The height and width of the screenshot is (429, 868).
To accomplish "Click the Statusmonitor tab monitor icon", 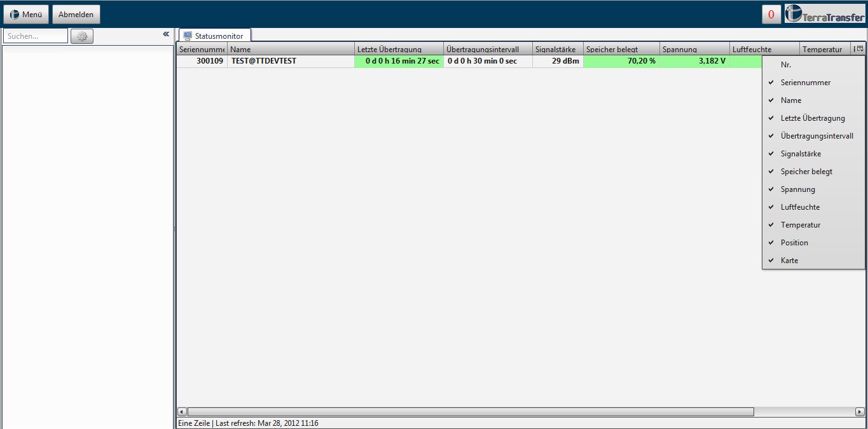I will [188, 36].
